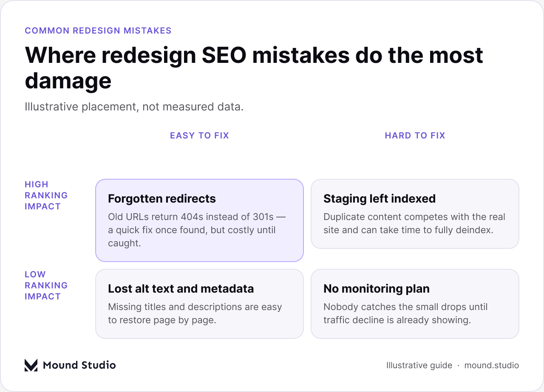
Task: Click the 'HIGH RANKING IMPACT' row label
Action: pos(46,195)
